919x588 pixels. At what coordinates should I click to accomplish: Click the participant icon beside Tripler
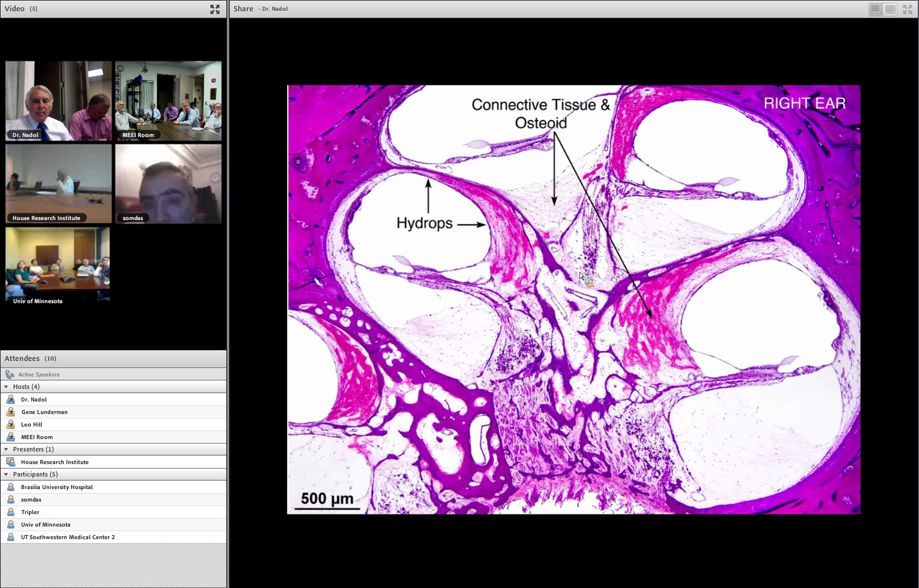(11, 512)
